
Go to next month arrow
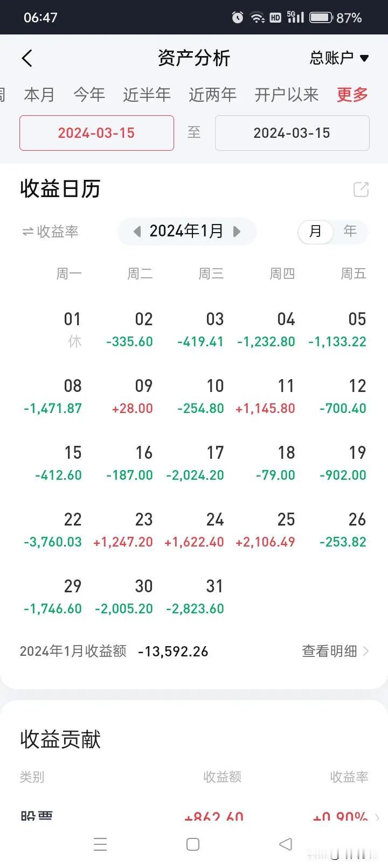(237, 232)
